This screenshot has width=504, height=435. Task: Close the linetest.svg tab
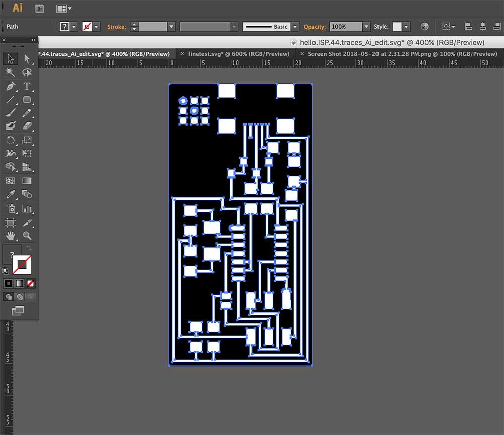[x=182, y=54]
